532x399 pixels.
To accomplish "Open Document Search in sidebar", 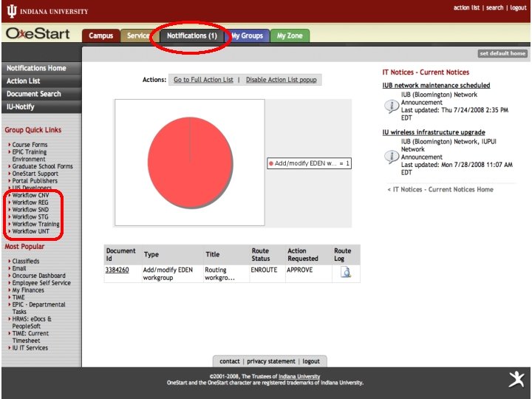I will tap(41, 94).
